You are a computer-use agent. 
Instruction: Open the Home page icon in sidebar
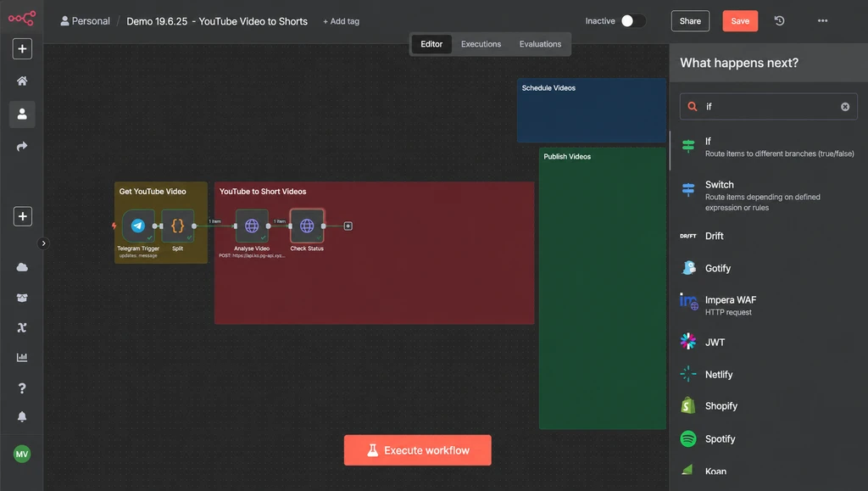pyautogui.click(x=22, y=81)
